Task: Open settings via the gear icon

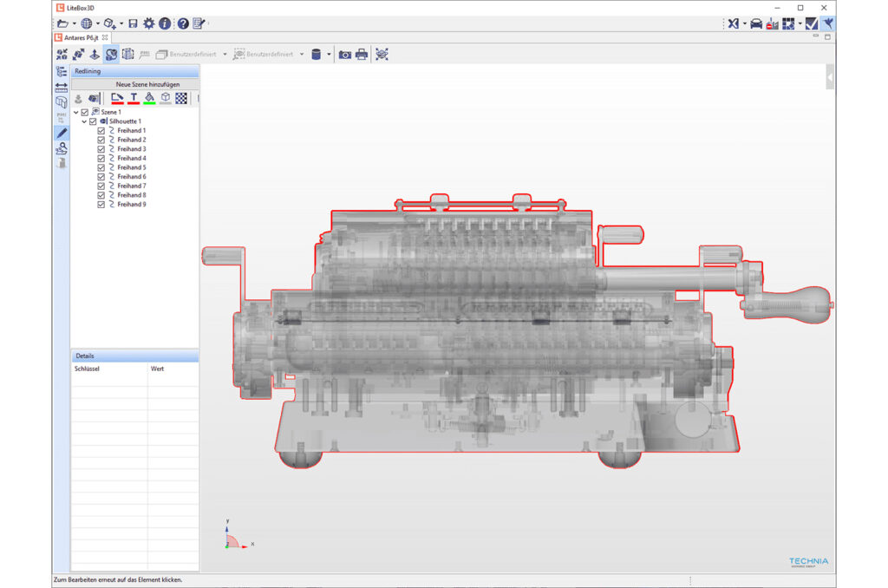Action: pos(149,23)
